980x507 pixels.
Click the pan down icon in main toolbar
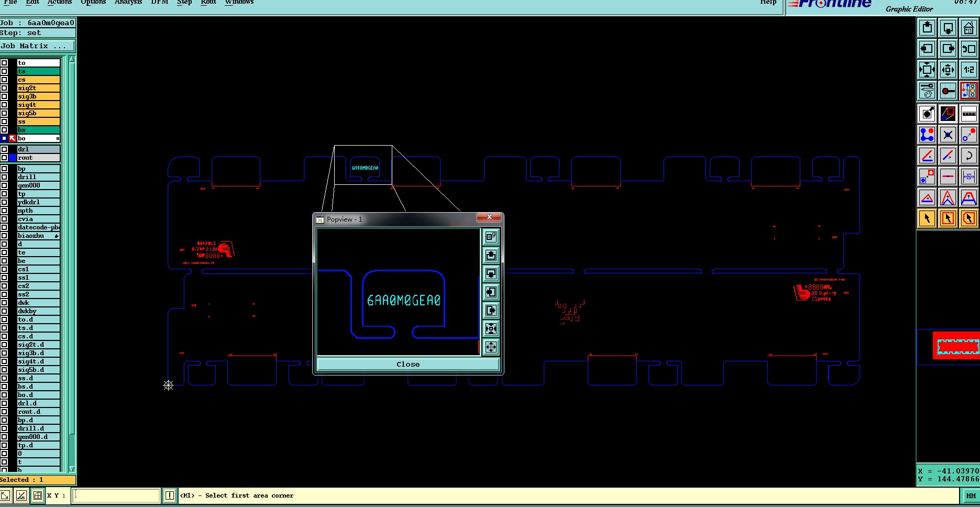(x=948, y=28)
